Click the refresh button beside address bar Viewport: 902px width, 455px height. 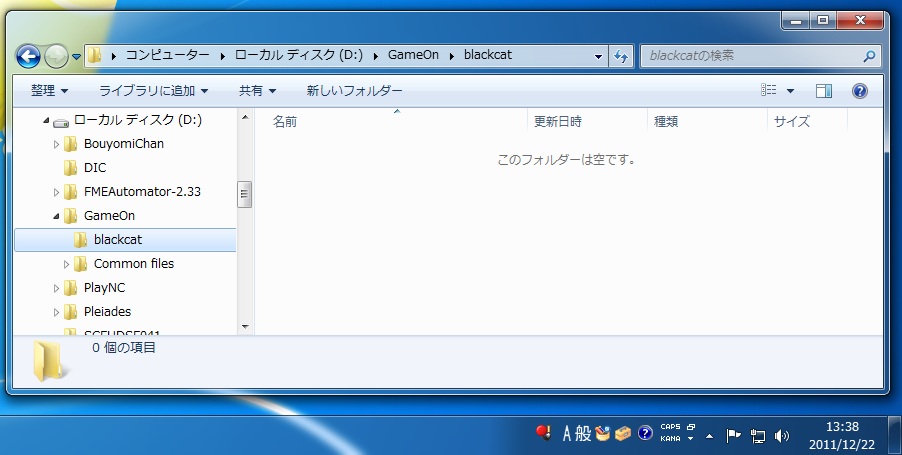point(621,56)
